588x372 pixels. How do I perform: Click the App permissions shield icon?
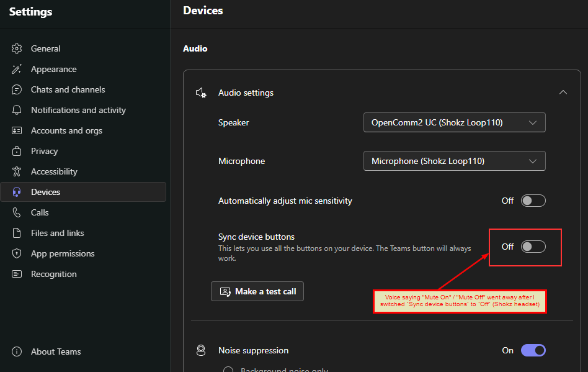pos(17,253)
